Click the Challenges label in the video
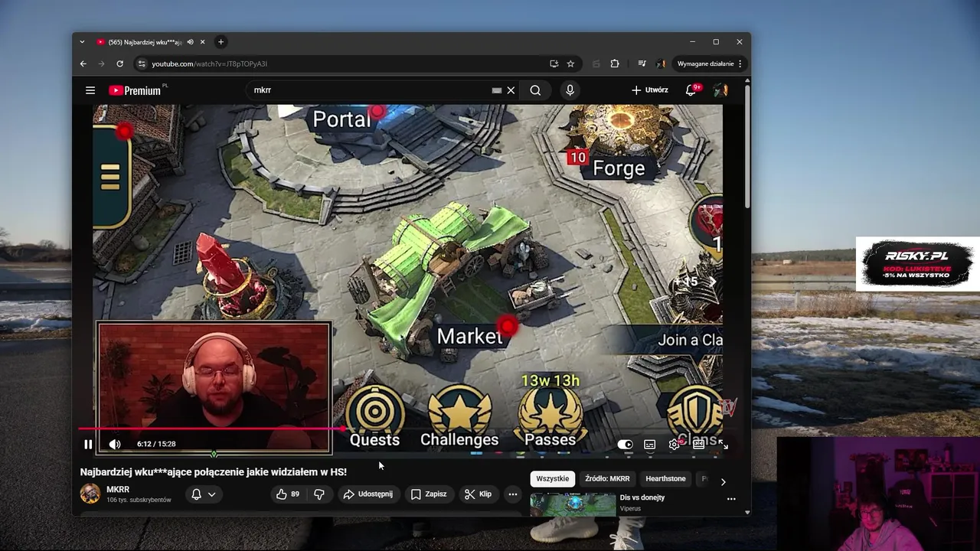Image resolution: width=980 pixels, height=551 pixels. pyautogui.click(x=459, y=440)
